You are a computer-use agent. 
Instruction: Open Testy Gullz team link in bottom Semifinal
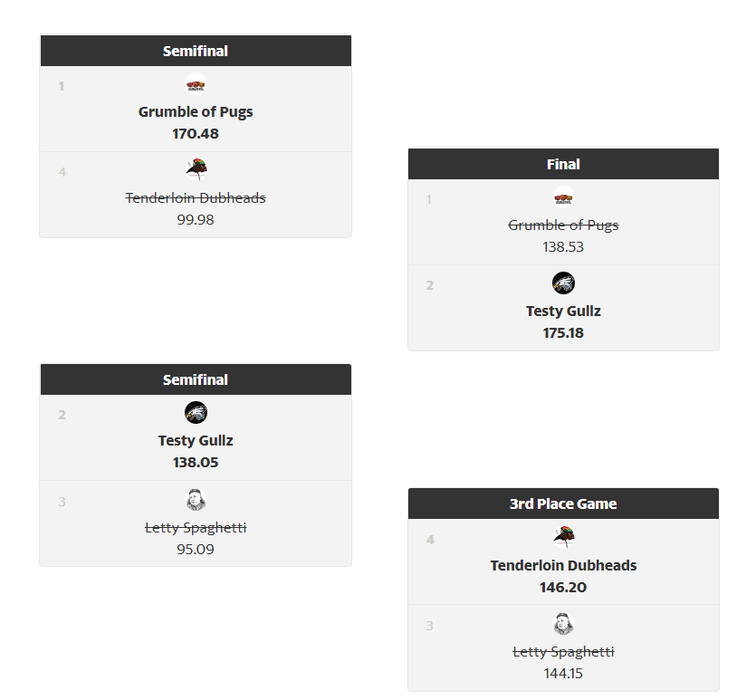tap(196, 441)
